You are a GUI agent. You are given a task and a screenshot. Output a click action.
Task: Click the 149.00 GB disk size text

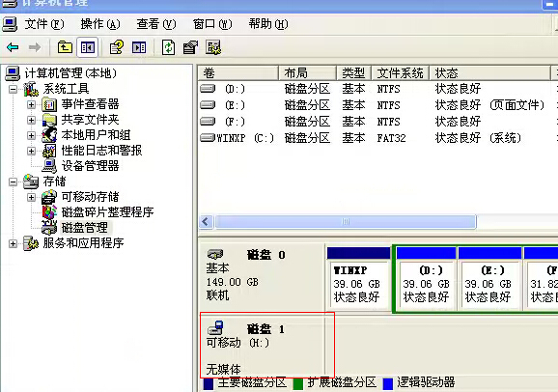click(x=232, y=282)
